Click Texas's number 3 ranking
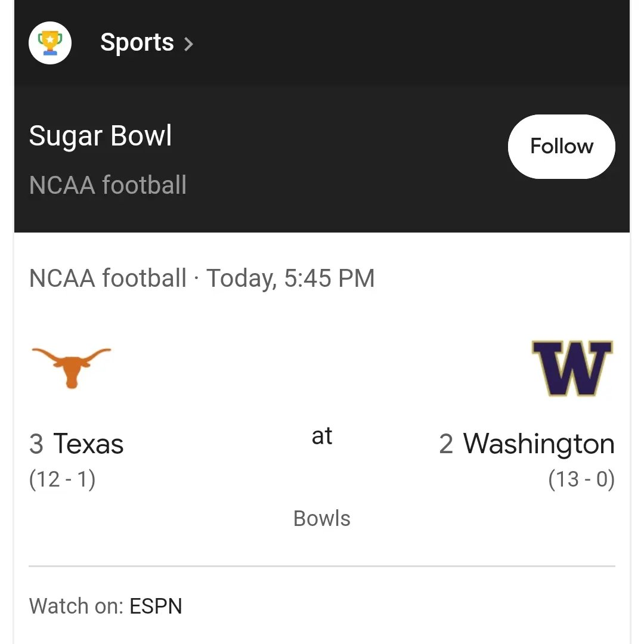Screen dimensions: 644x644 tap(36, 444)
